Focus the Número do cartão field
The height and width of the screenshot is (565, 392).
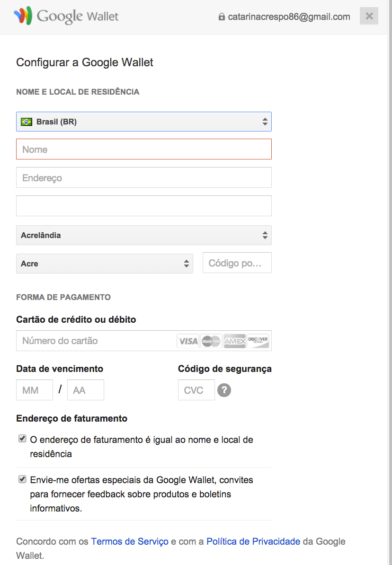coord(95,341)
